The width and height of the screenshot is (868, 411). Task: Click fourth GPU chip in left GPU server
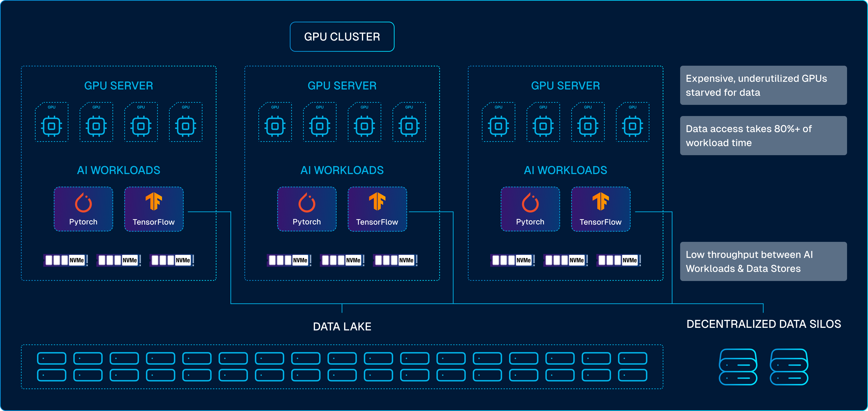click(x=186, y=122)
